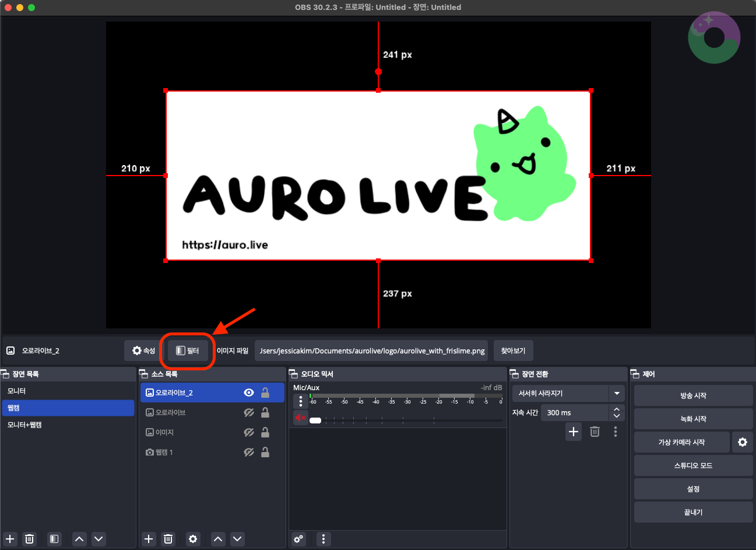Click the camera icon of 웹캠 1 source
756x550 pixels.
tap(150, 452)
